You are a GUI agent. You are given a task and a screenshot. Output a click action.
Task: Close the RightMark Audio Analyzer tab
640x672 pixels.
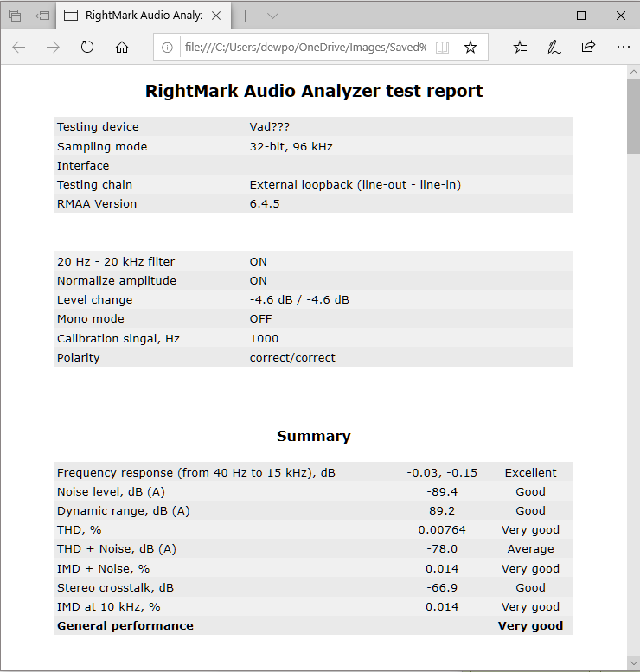click(x=216, y=16)
